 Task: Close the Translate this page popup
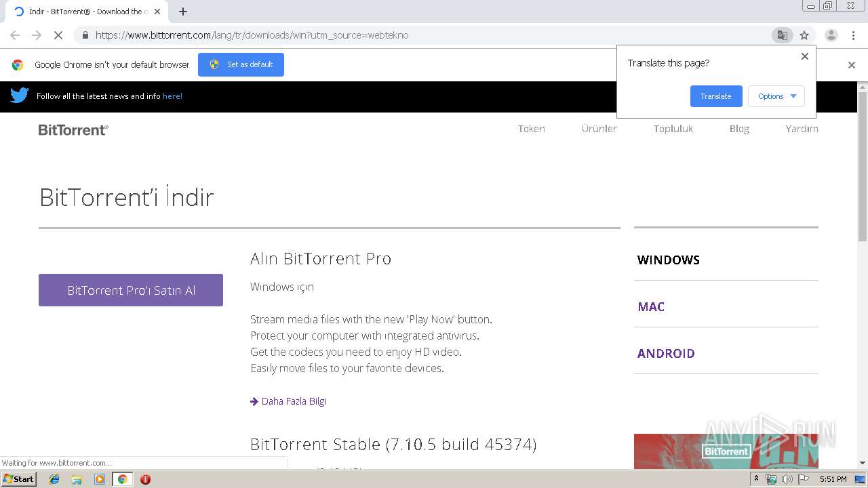[805, 56]
